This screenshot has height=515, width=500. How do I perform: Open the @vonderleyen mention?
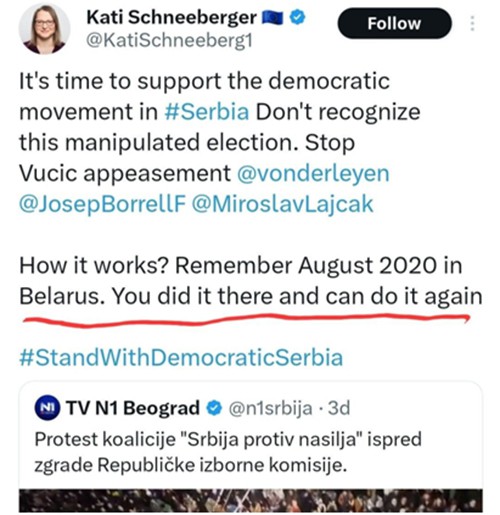(313, 174)
